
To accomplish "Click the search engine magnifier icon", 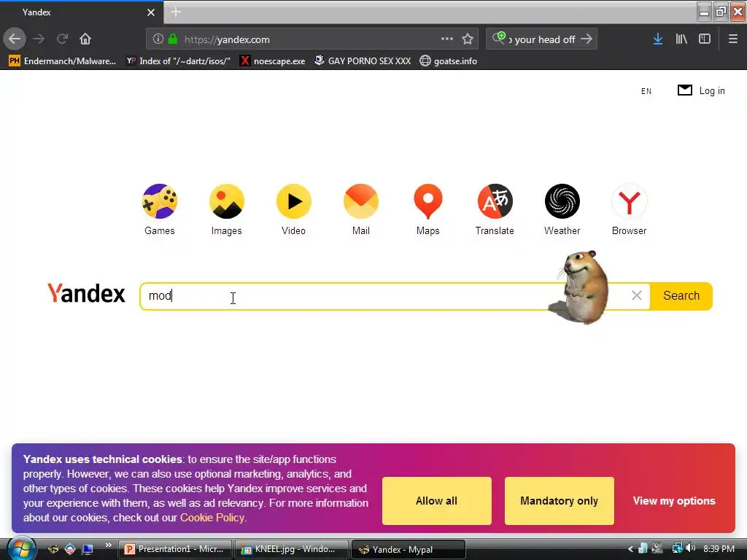I will (x=498, y=38).
